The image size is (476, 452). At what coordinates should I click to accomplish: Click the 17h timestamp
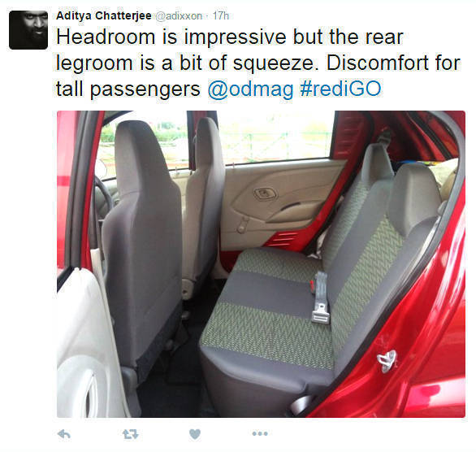coord(221,15)
